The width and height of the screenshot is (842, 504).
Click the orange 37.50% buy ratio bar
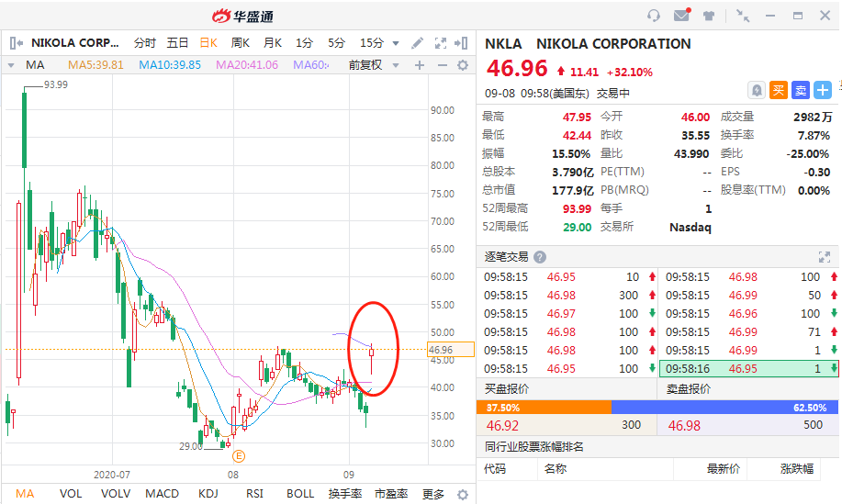(544, 408)
